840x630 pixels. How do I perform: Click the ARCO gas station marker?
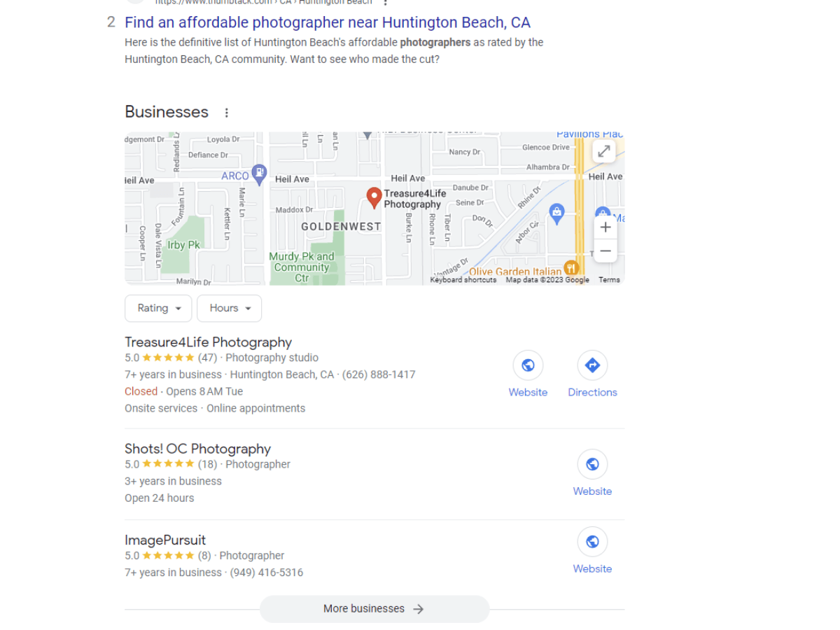(259, 174)
